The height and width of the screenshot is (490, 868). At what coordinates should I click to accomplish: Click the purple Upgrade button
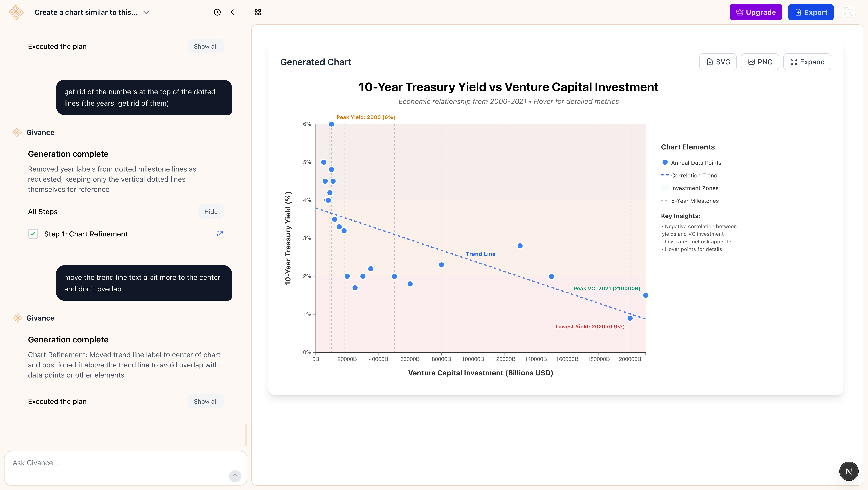click(x=755, y=12)
